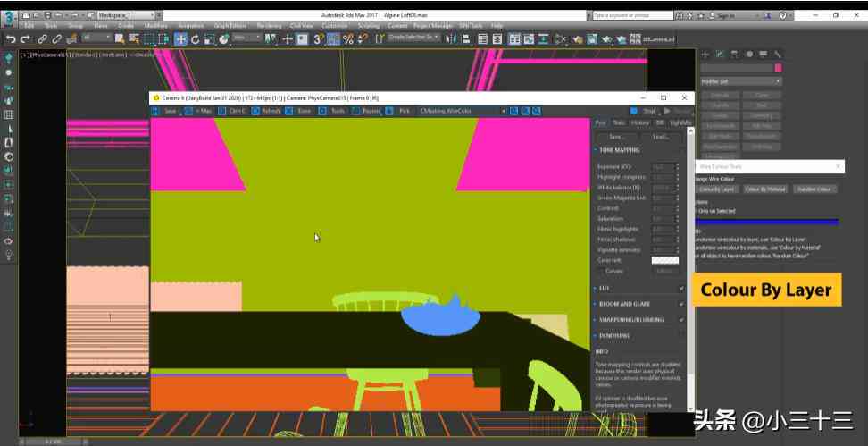Collapse the Tone Mapping section
Image resolution: width=868 pixels, height=446 pixels.
pyautogui.click(x=618, y=150)
